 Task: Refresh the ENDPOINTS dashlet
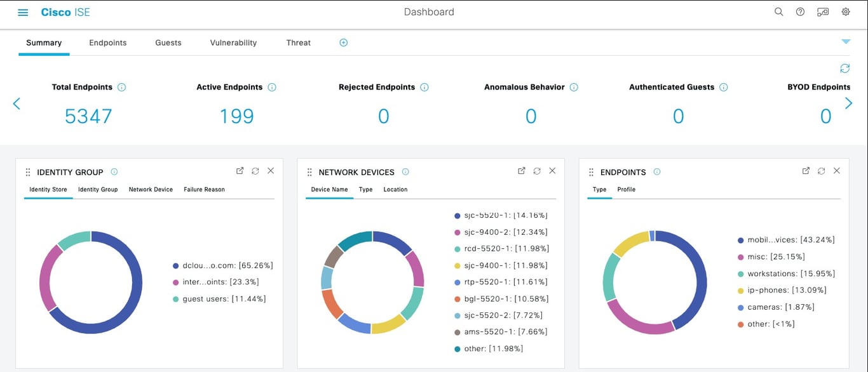(x=821, y=171)
